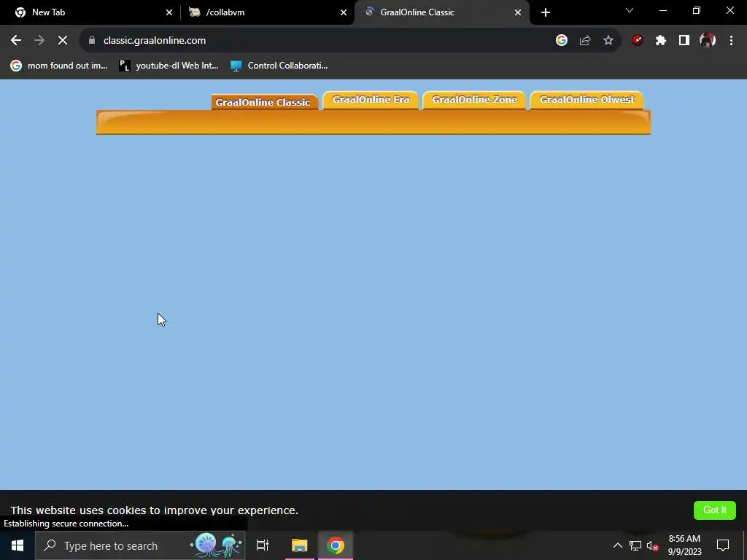The width and height of the screenshot is (747, 560).
Task: Open the GraalOnline Era site tab
Action: [371, 99]
